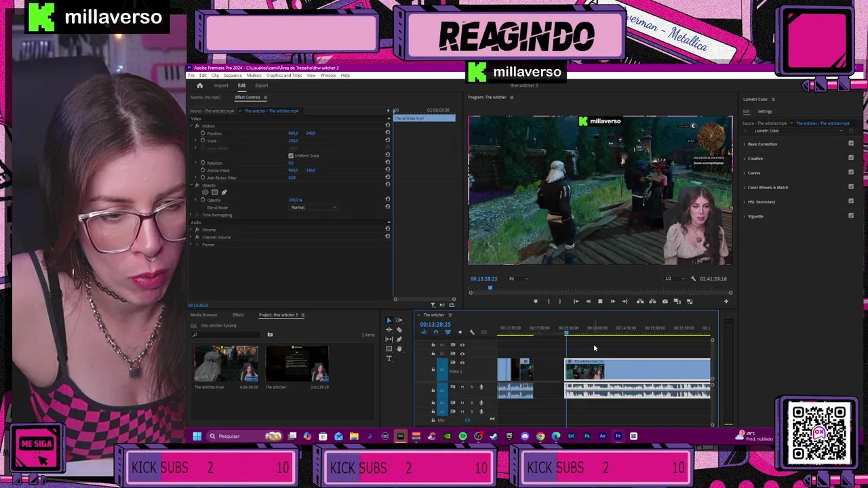
Task: Switch to Import workspace tab
Action: coord(221,85)
